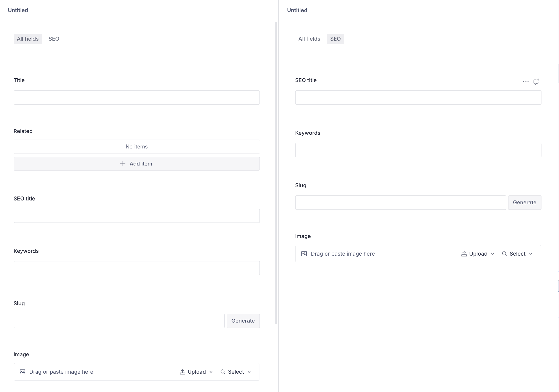Click image placeholder icon in right pane
Viewport: 559px width, 392px height.
(304, 254)
